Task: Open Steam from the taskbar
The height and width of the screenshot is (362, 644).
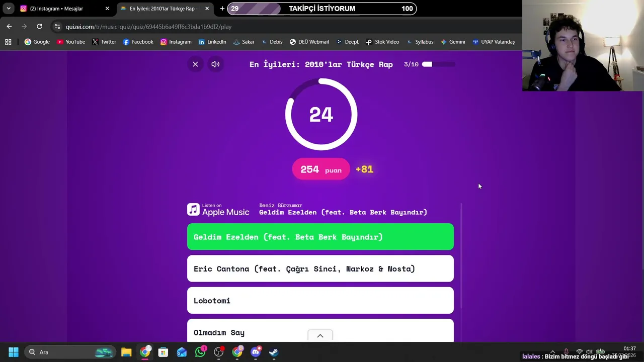Action: tap(274, 352)
